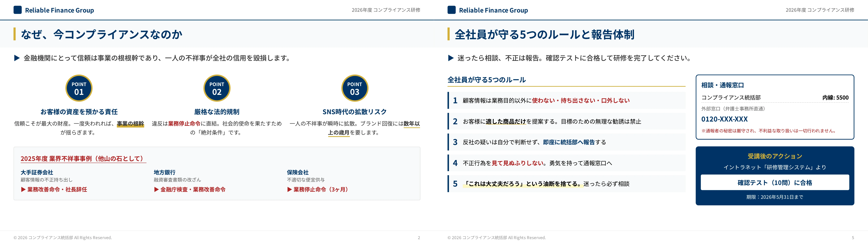This screenshot has height=244, width=868.
Task: Click the hotline number 0120-XXX-XXX
Action: pos(724,119)
